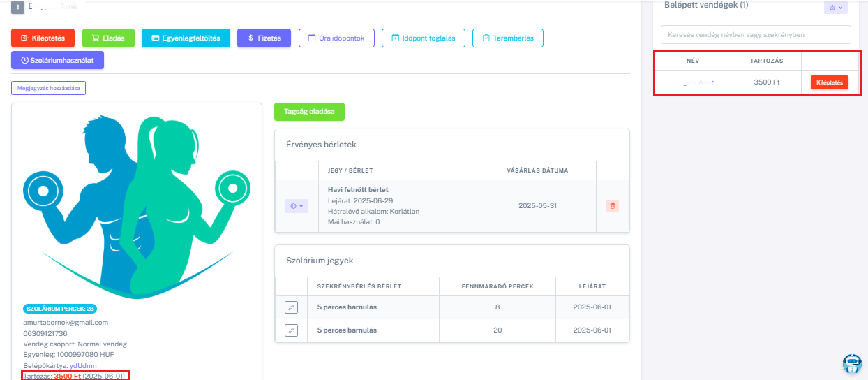
Task: Open the ydUdmn entry card link
Action: tap(83, 365)
